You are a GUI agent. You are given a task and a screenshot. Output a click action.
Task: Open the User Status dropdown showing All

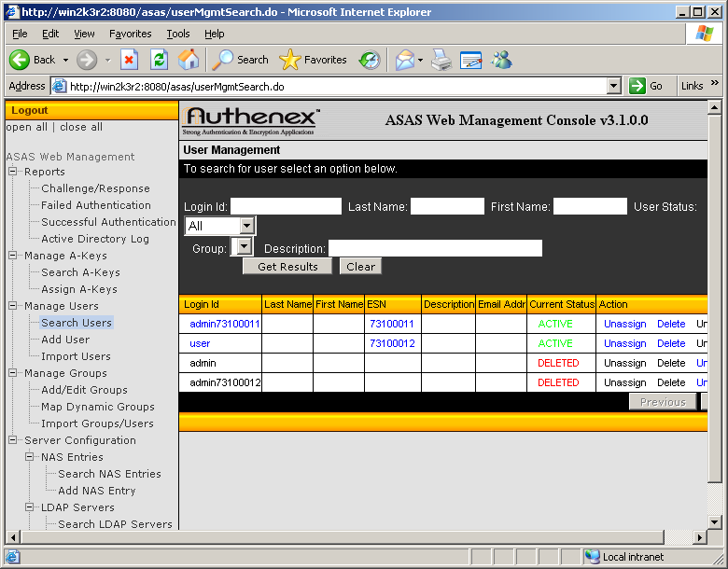246,226
